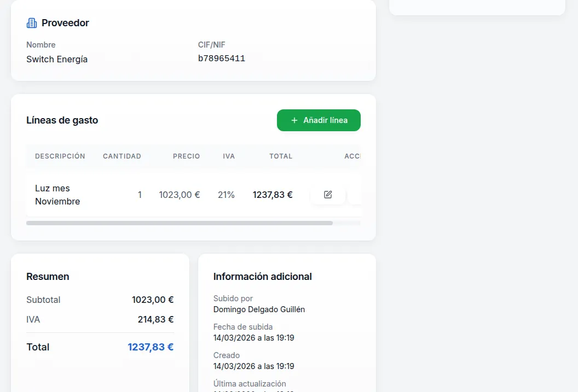Click the CIF/NIF value b78965411
The image size is (578, 392).
[x=222, y=58]
